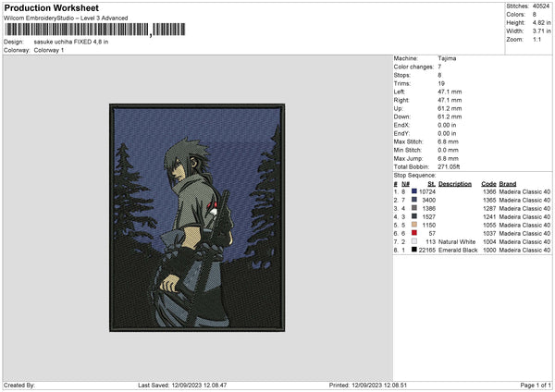Image resolution: width=555 pixels, height=392 pixels.
Task: Click the 'Page 1 of 1' footer text
Action: click(536, 386)
